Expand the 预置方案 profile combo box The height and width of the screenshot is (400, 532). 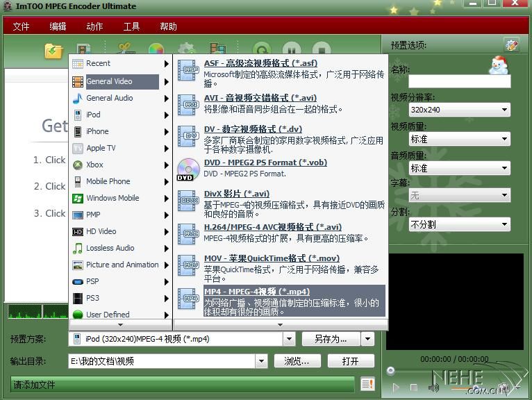click(x=290, y=339)
